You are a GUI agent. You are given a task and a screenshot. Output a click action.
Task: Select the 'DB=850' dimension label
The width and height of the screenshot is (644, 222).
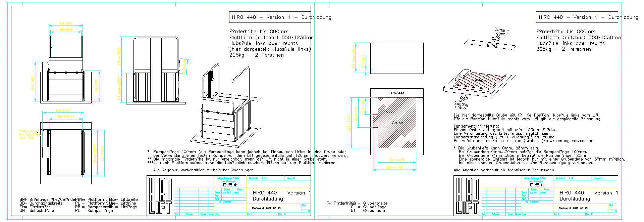66,30
